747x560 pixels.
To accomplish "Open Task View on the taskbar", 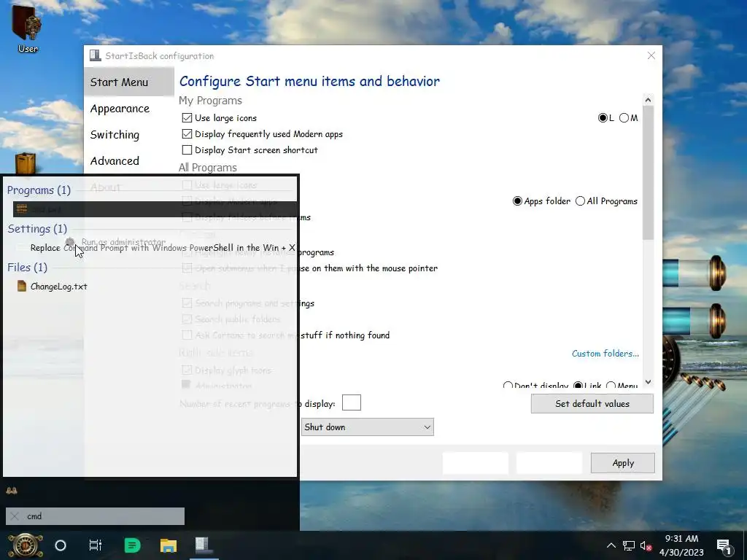I will (x=96, y=545).
